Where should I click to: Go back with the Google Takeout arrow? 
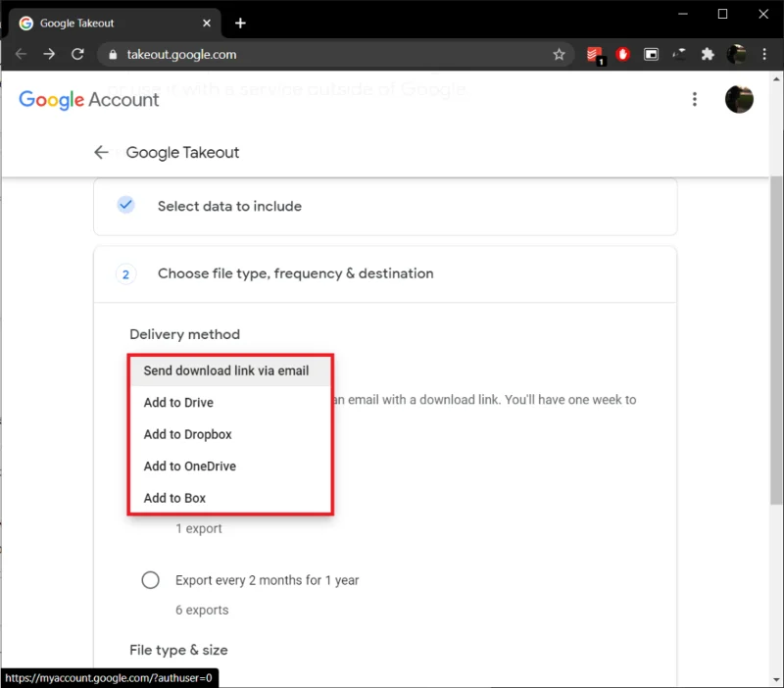pyautogui.click(x=102, y=152)
